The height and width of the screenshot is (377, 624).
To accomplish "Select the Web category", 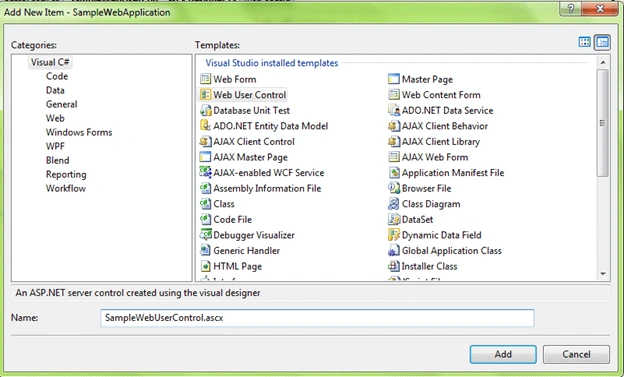I will point(55,118).
